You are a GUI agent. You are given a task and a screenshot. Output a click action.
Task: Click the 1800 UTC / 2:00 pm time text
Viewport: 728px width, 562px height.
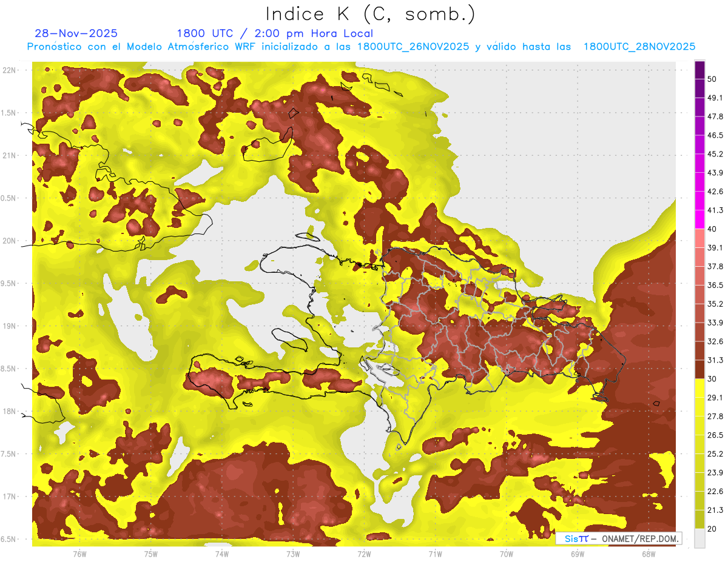(x=275, y=33)
